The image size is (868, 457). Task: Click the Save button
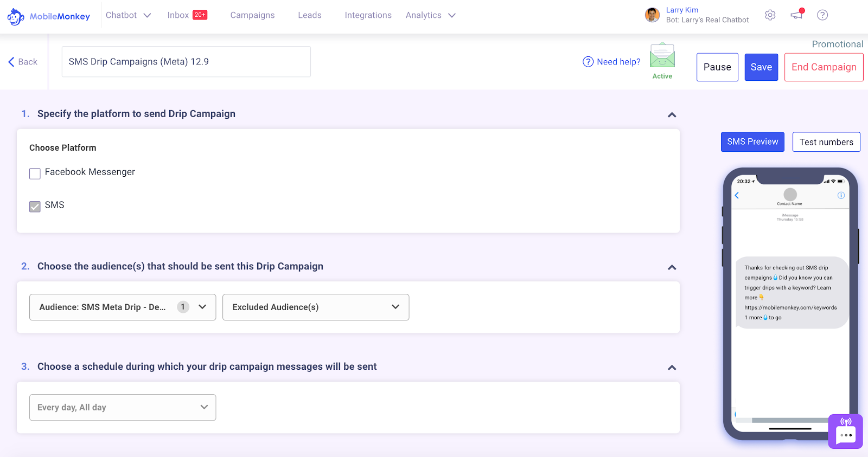pos(761,67)
